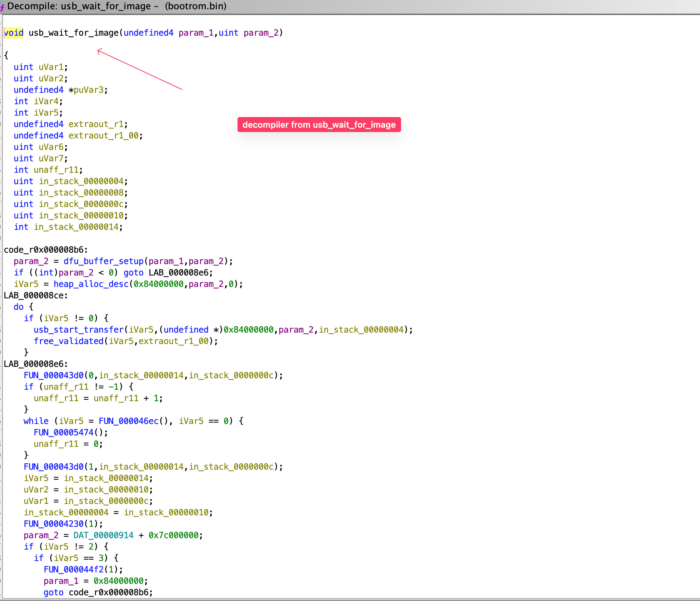The image size is (700, 601).
Task: Click 'uint param_2' in function signature
Action: [x=249, y=33]
